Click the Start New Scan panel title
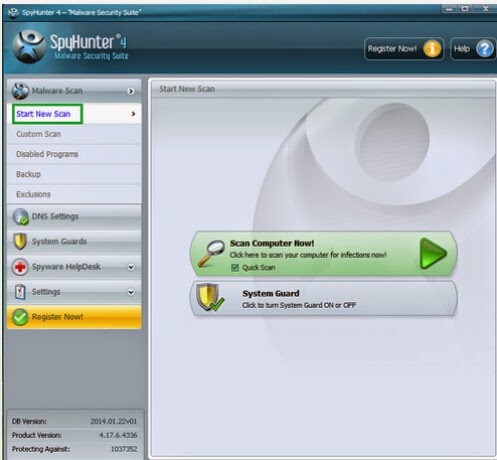Viewport: 497px width, 460px height. 187,89
